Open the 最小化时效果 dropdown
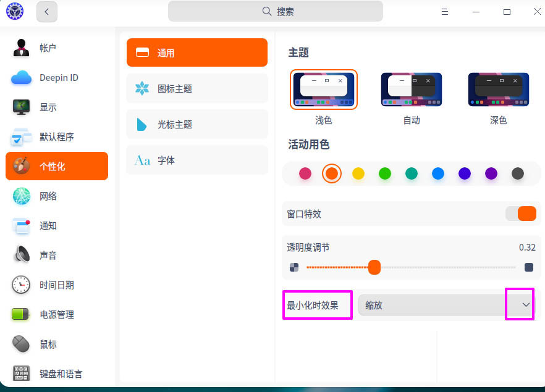The image size is (545, 392). [x=317, y=304]
